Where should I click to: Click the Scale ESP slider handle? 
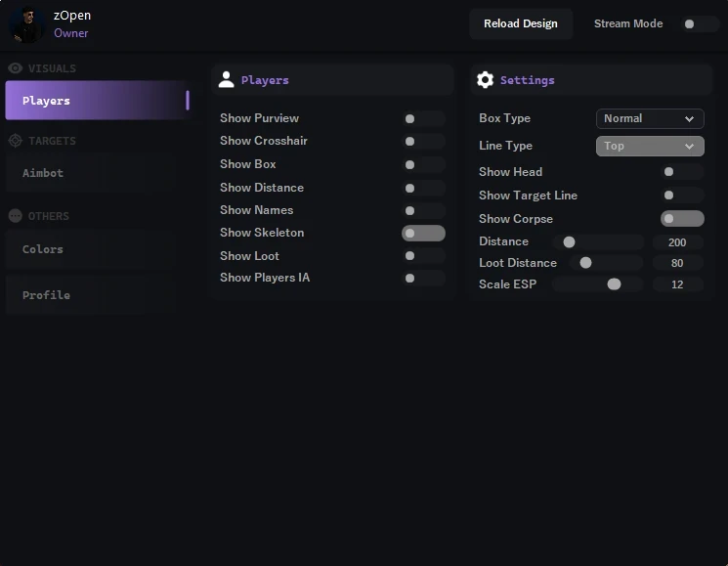(x=614, y=284)
